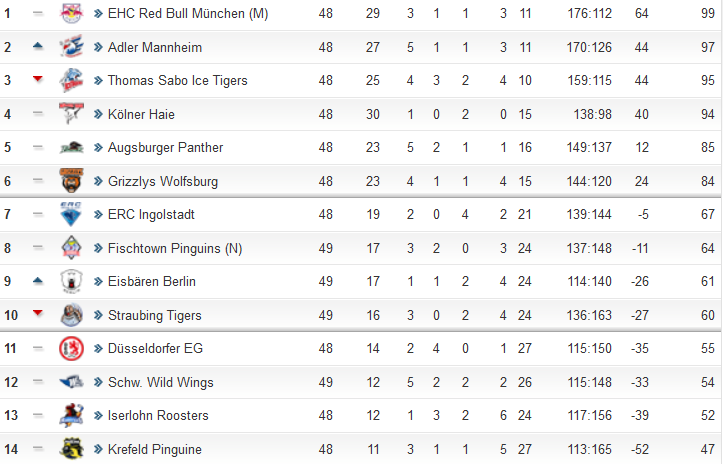723x464 pixels.
Task: Open the Augsburger Panther team link
Action: coord(165,147)
